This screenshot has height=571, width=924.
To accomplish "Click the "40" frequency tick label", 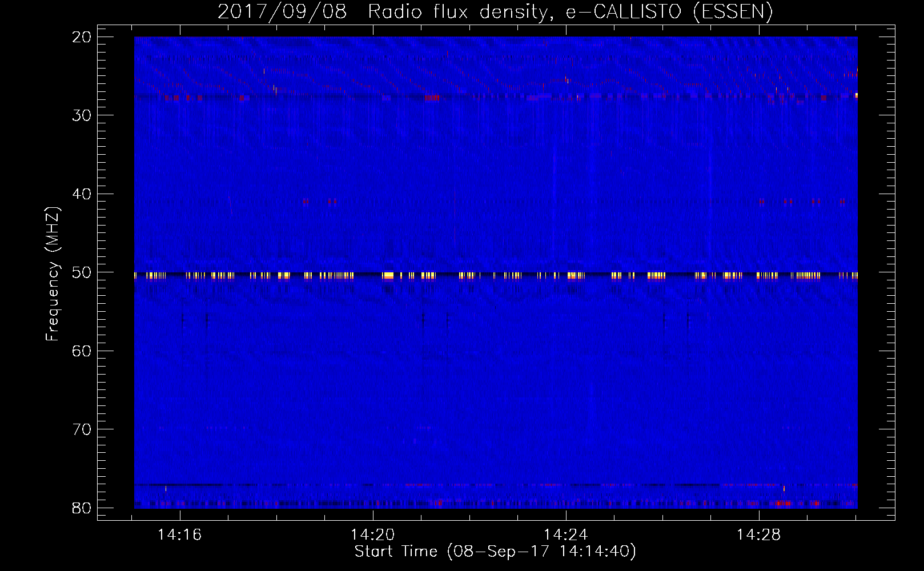I will (82, 194).
